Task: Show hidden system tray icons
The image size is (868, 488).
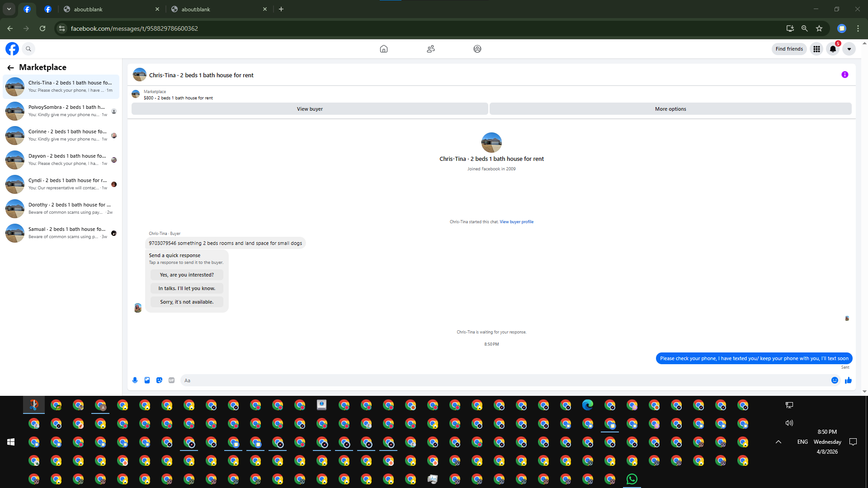Action: pyautogui.click(x=778, y=442)
